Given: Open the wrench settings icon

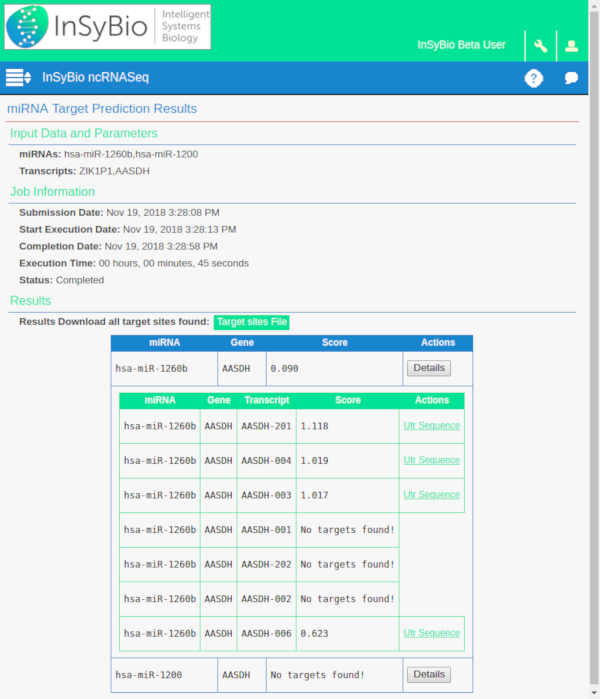Looking at the screenshot, I should pos(541,46).
